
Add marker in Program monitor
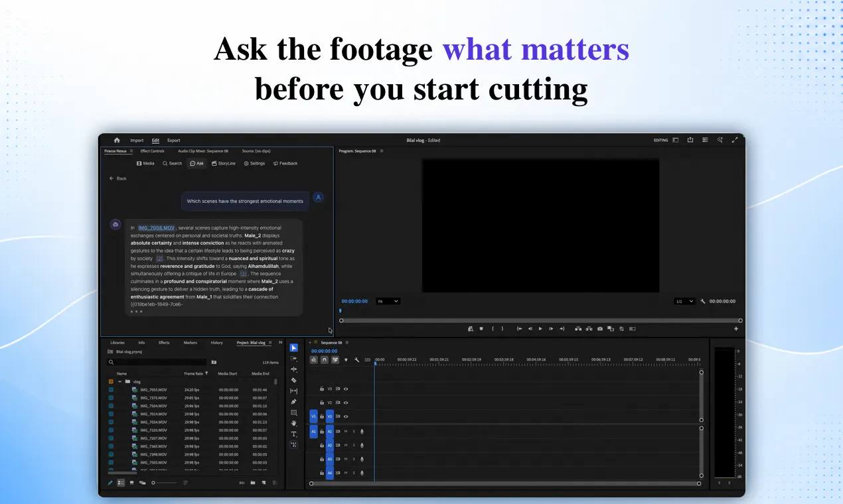point(481,328)
